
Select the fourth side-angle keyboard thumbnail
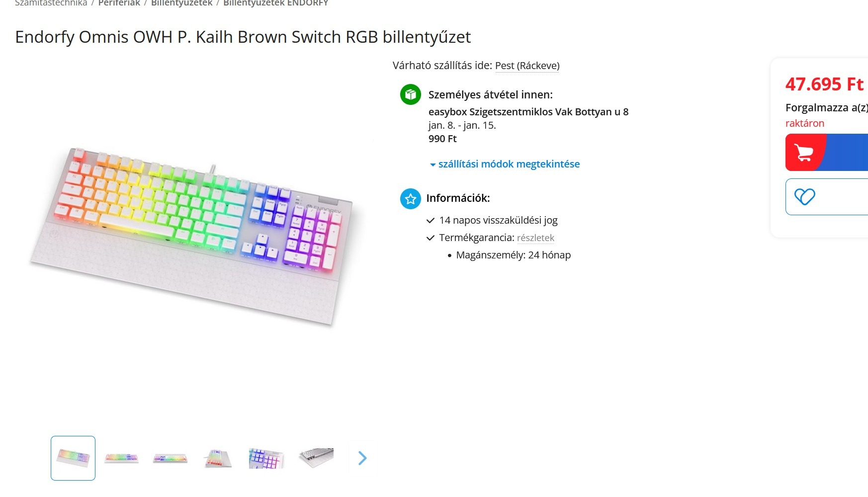pos(218,458)
